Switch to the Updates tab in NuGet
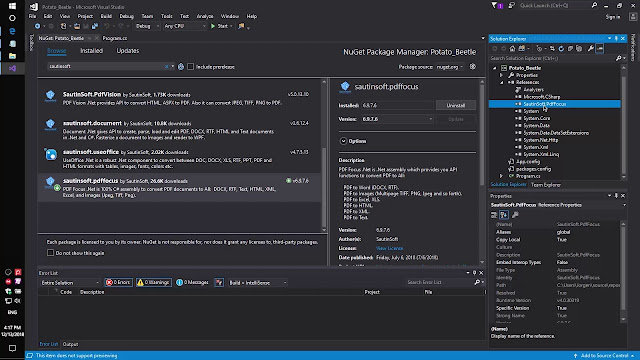 tap(128, 51)
